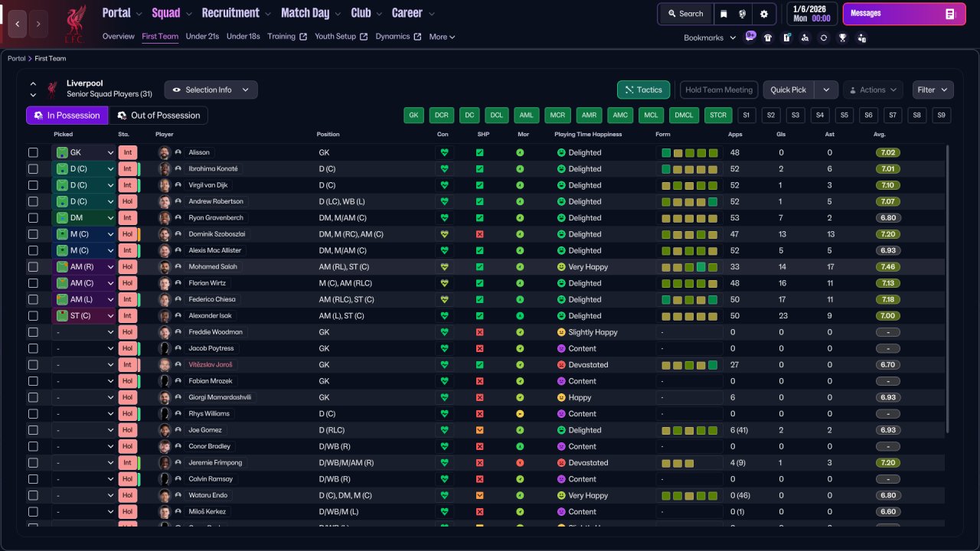Image resolution: width=980 pixels, height=551 pixels.
Task: Click the contract icon at end of bookmarks bar
Action: [x=861, y=37]
